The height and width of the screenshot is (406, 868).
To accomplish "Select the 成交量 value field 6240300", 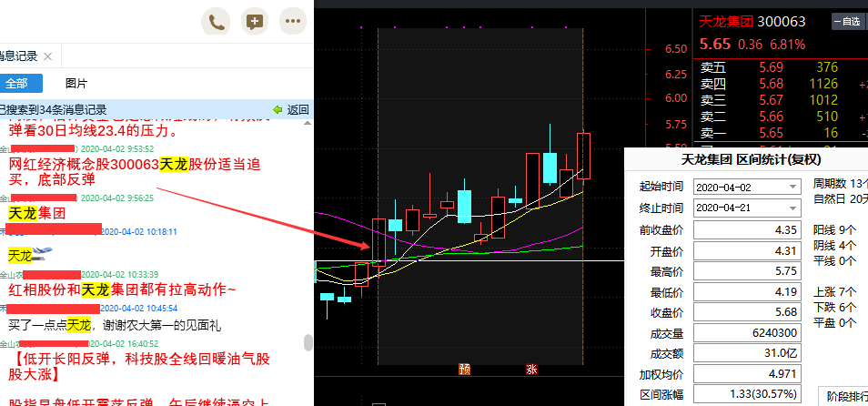I will [x=747, y=333].
